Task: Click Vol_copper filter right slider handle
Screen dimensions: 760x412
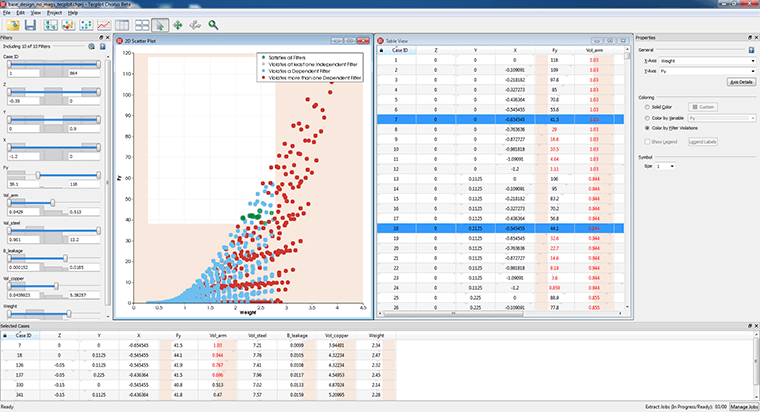Action: click(x=56, y=286)
